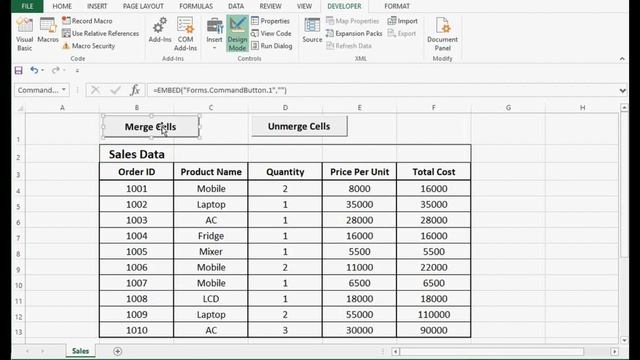Select row 7 header
Image resolution: width=640 pixels, height=360 pixels.
(18, 236)
